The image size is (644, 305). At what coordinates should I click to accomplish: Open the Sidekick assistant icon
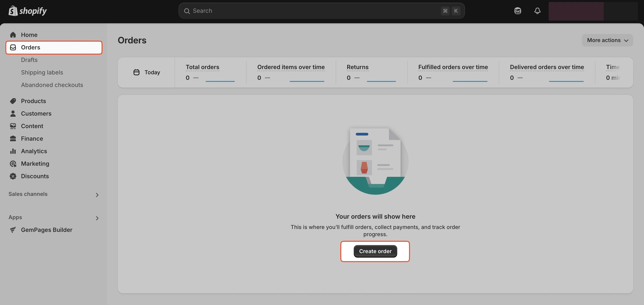pyautogui.click(x=518, y=11)
